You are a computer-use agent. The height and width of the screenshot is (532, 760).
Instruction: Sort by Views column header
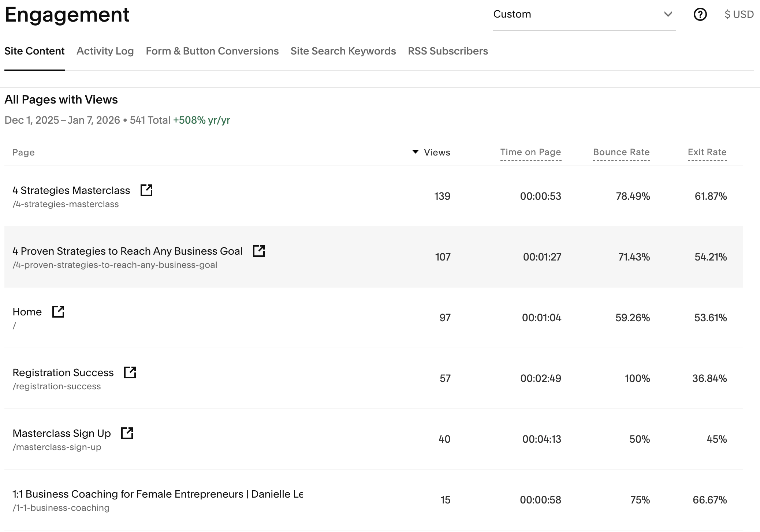coord(437,153)
